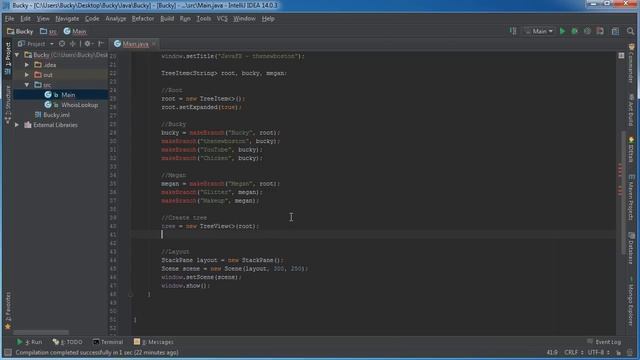Change UTF-8 file encoding in status bar

(x=599, y=352)
